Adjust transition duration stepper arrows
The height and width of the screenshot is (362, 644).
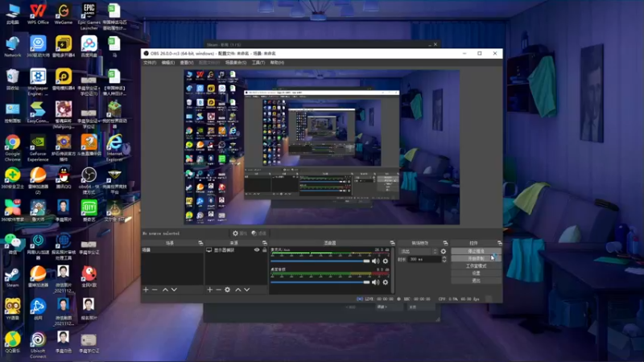(444, 259)
